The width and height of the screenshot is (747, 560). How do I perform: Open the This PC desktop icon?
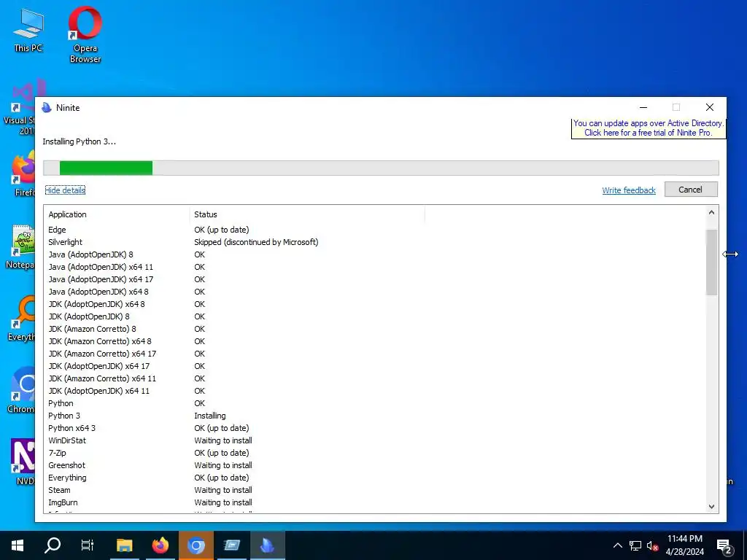(x=28, y=31)
